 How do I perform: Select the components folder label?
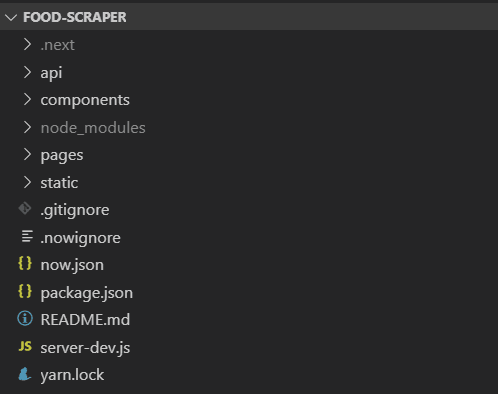point(85,100)
